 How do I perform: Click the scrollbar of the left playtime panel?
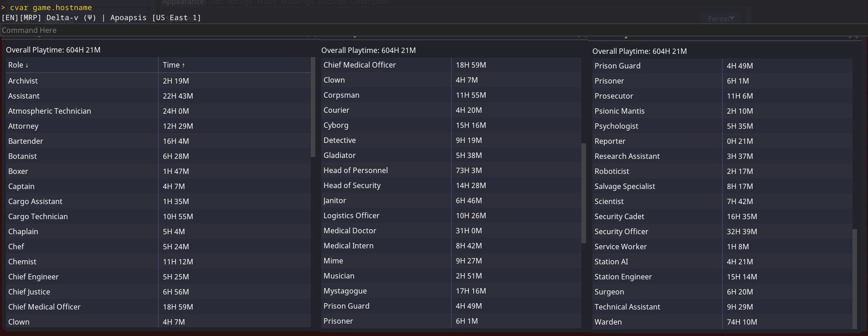click(x=313, y=107)
